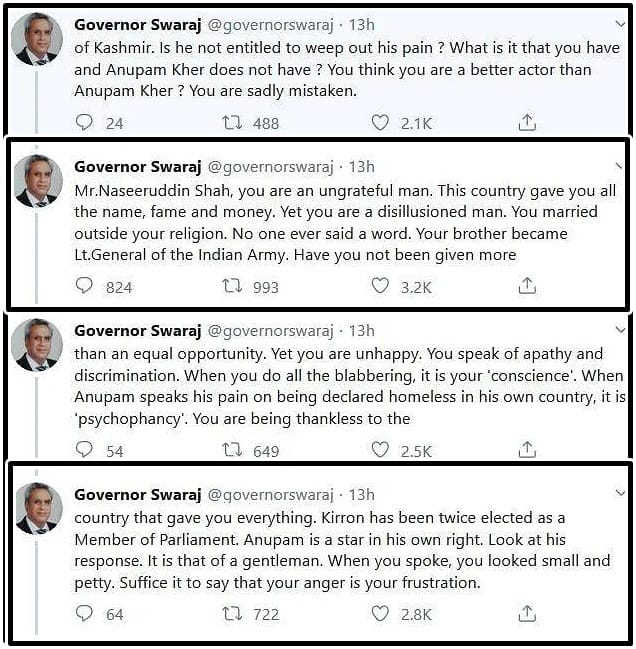Retweet the tweet with 993 retweets
This screenshot has width=636, height=649.
(x=232, y=287)
